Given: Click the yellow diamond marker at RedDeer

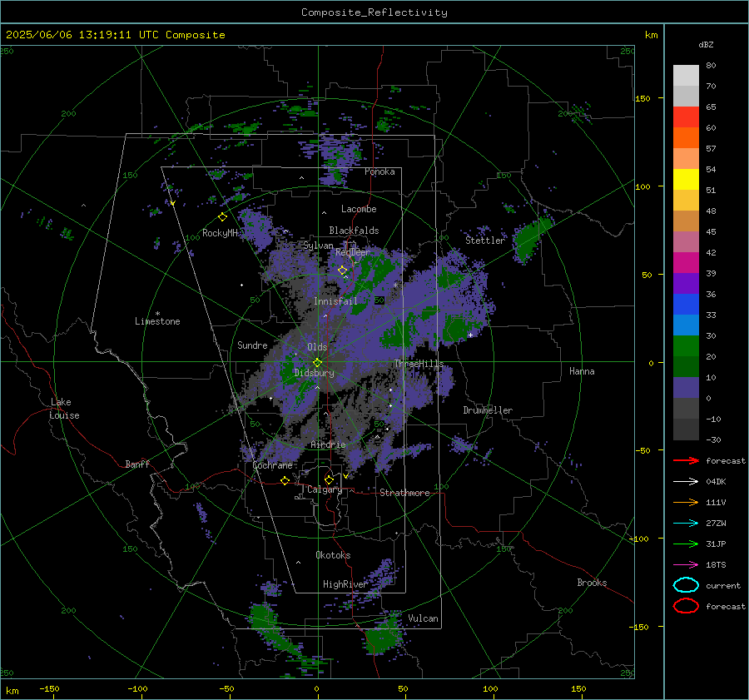Looking at the screenshot, I should coord(343,271).
